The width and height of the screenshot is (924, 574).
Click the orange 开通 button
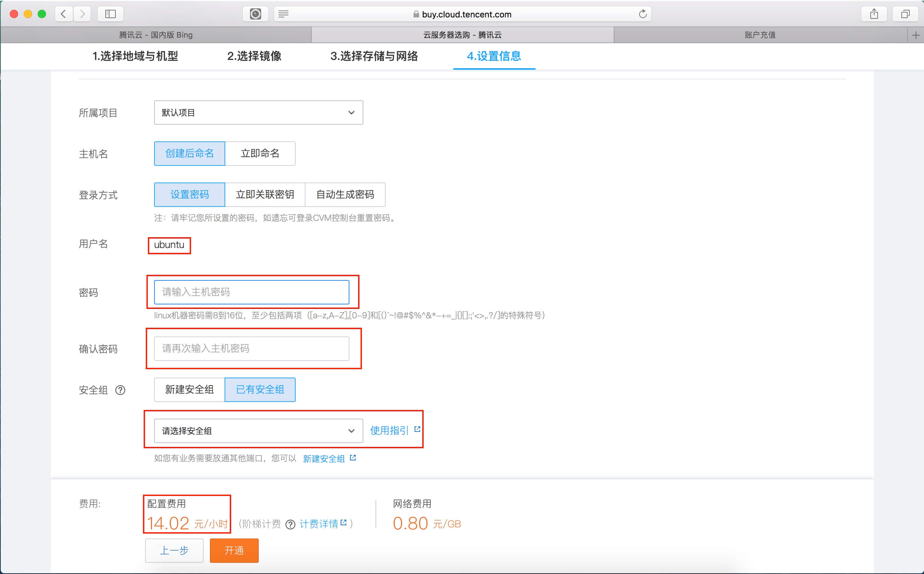tap(234, 550)
